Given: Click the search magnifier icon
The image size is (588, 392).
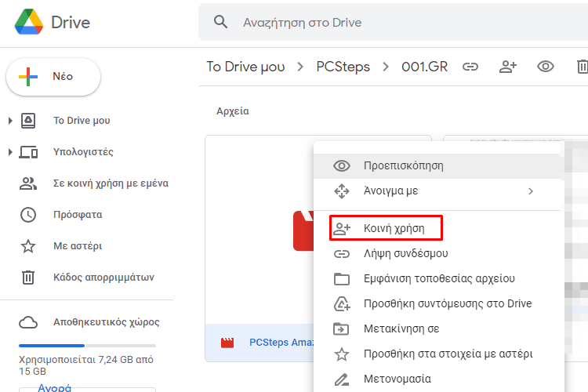Looking at the screenshot, I should [x=220, y=22].
